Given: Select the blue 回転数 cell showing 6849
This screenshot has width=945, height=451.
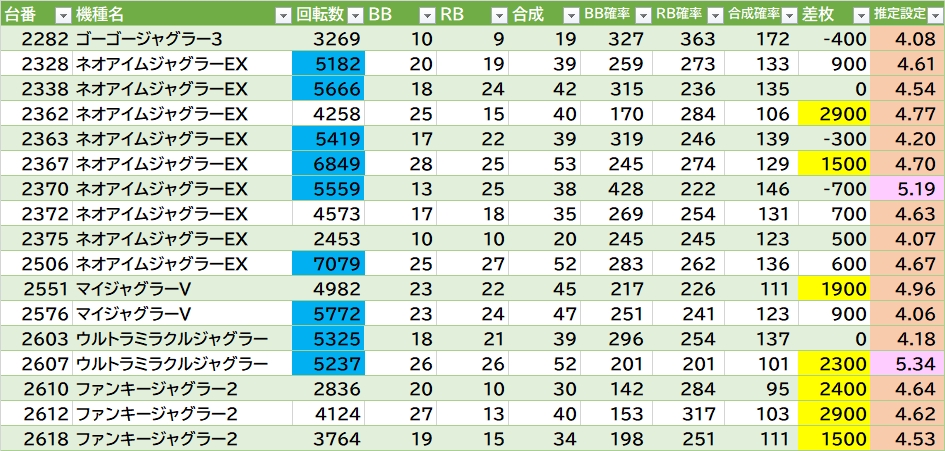Looking at the screenshot, I should coord(329,164).
